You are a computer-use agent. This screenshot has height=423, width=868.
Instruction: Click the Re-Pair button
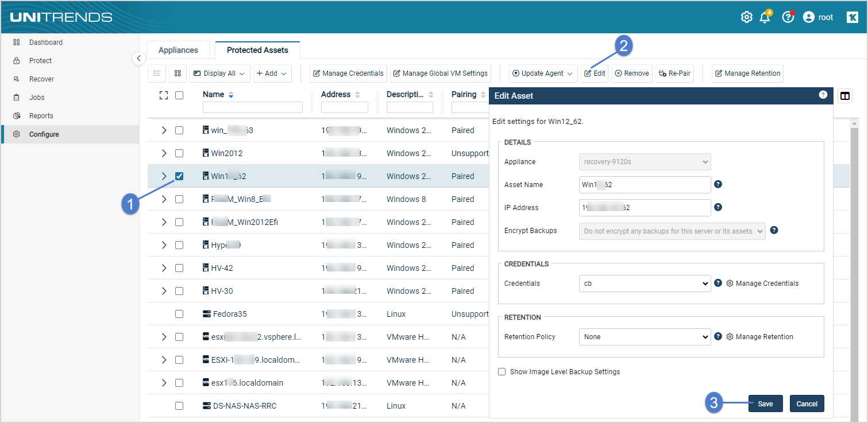(x=675, y=73)
